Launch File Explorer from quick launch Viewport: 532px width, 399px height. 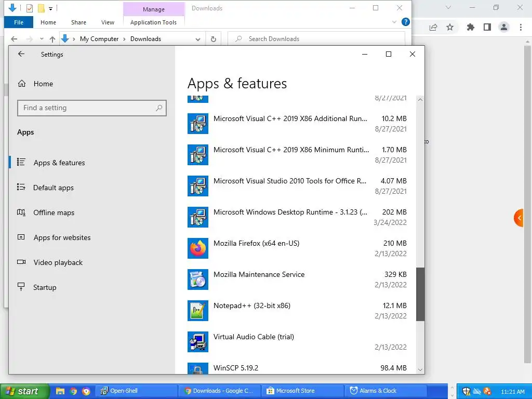coord(60,391)
